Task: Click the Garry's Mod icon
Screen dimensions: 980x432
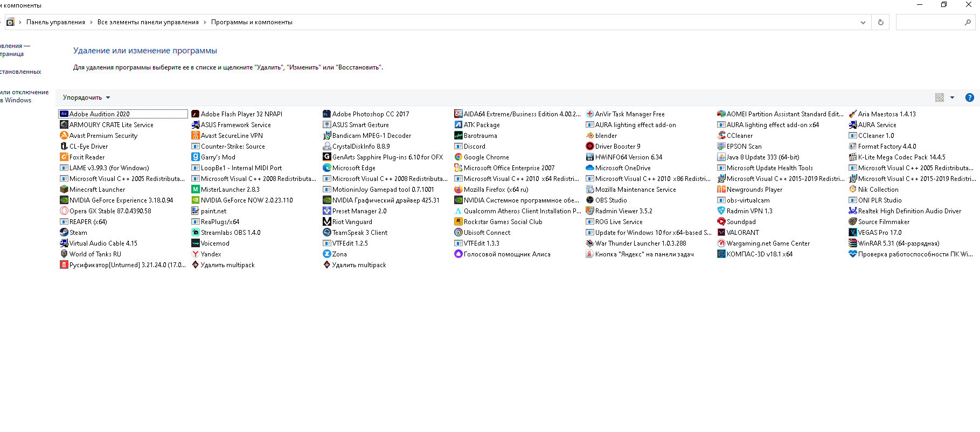Action: click(196, 157)
